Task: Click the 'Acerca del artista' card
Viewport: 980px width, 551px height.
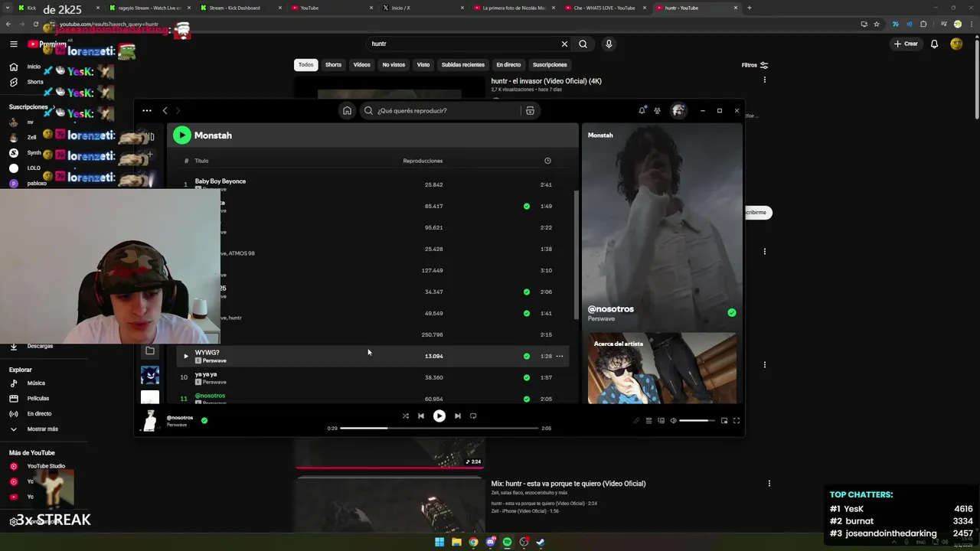Action: (x=661, y=369)
